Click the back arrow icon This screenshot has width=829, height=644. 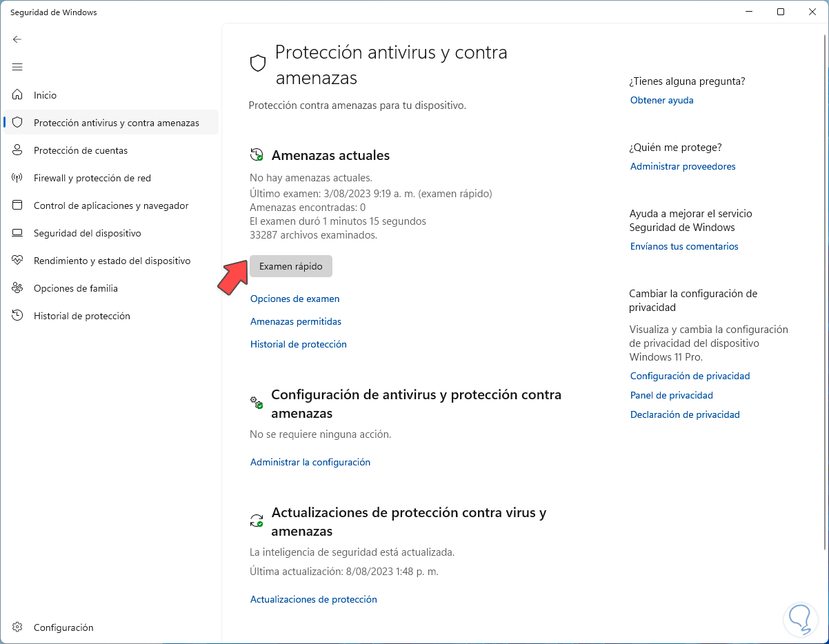[17, 39]
